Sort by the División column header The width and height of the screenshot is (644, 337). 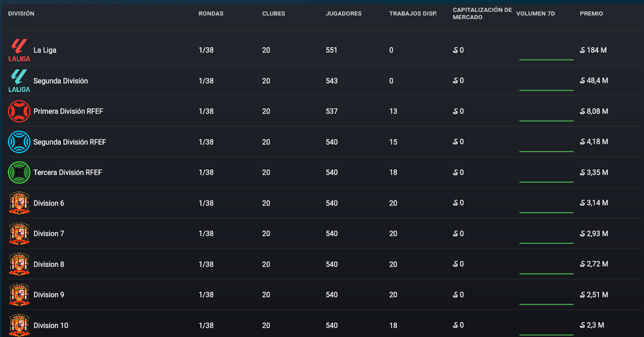tap(22, 14)
